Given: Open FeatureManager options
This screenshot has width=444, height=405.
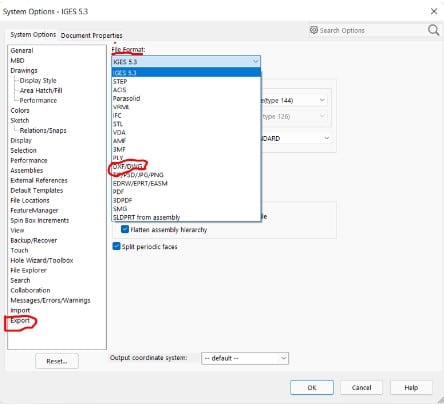Looking at the screenshot, I should click(x=34, y=211).
